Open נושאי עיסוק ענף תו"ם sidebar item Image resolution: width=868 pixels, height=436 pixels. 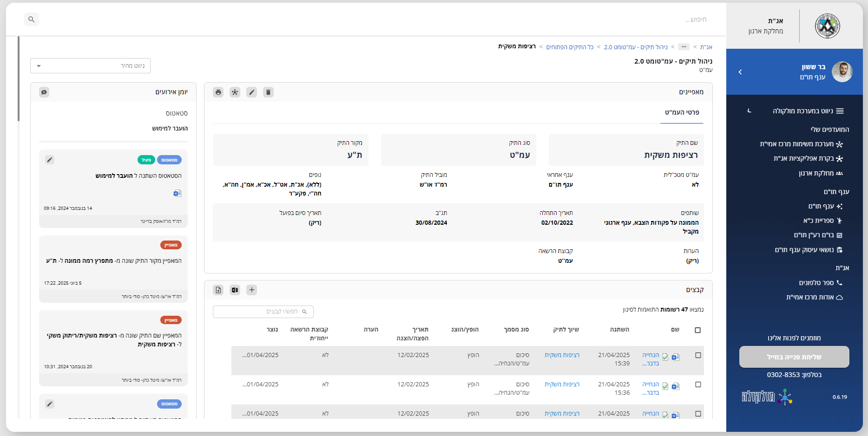809,250
